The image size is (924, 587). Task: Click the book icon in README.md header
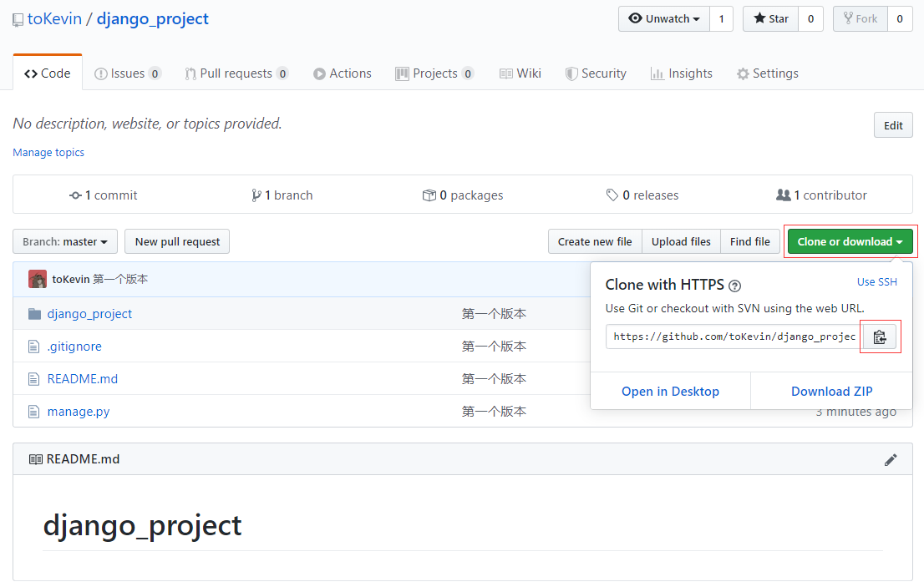coord(35,459)
